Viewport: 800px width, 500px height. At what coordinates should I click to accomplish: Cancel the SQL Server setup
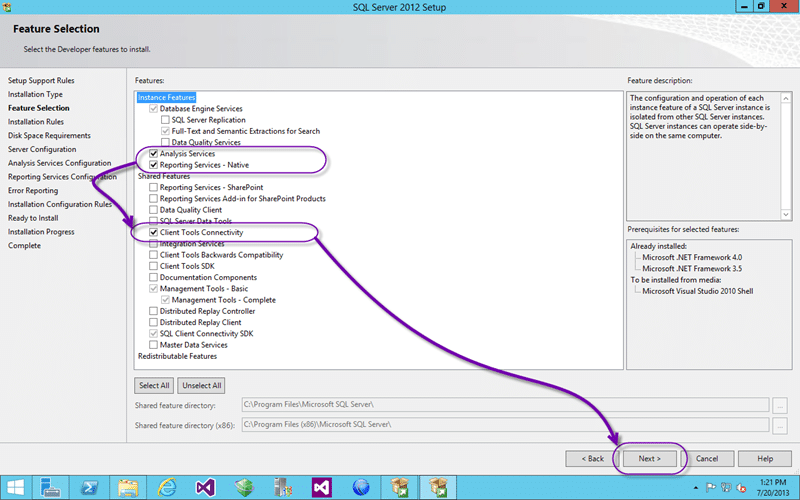coord(707,459)
